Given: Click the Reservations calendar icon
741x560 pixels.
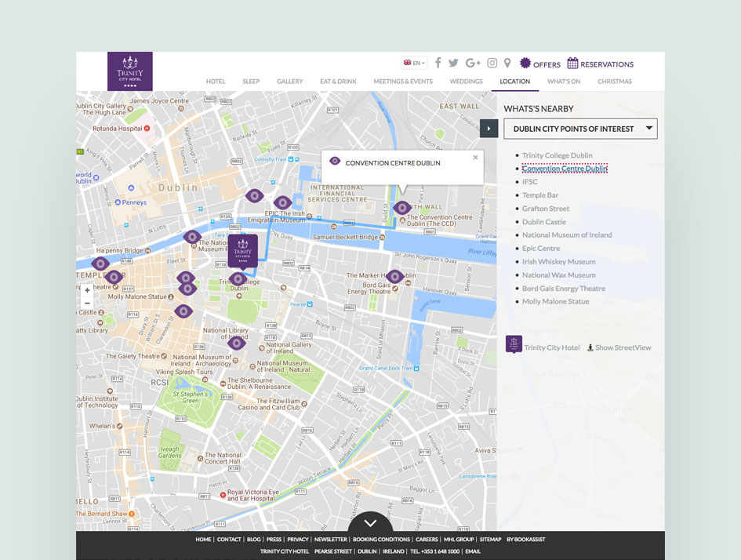Looking at the screenshot, I should coord(572,63).
